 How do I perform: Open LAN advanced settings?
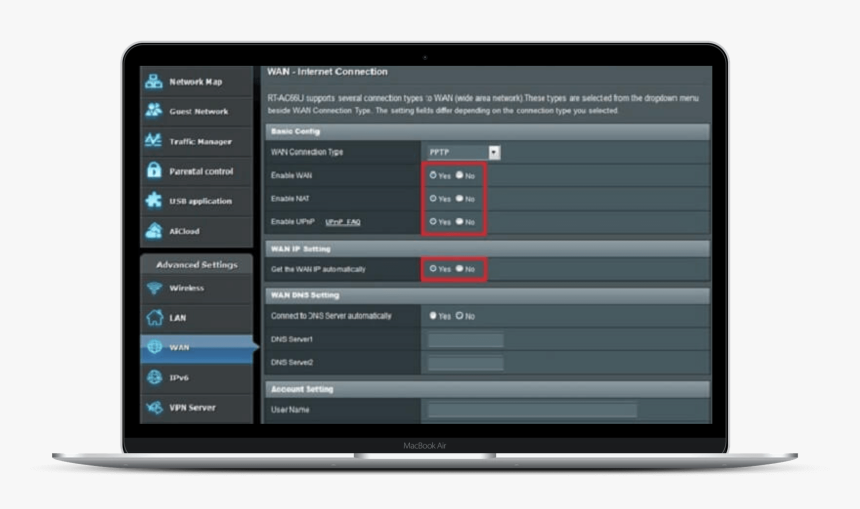tap(196, 318)
